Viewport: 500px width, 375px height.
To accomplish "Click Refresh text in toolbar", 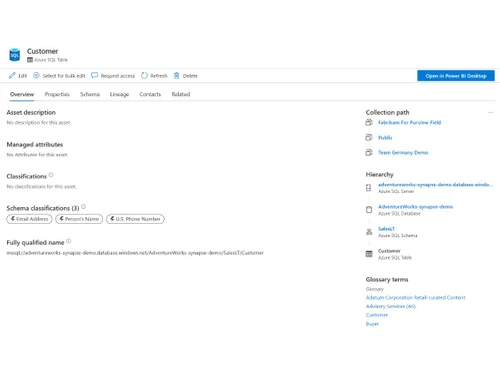I will tap(159, 76).
